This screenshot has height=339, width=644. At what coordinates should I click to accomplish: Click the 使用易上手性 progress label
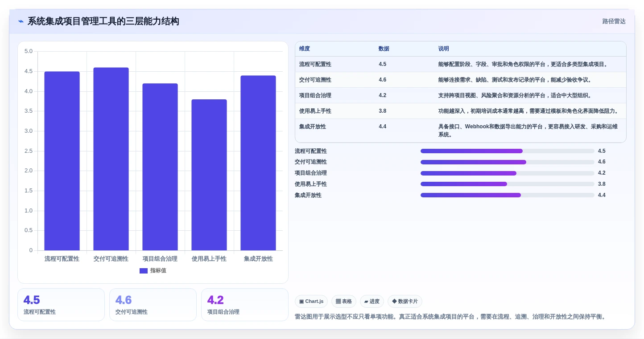tap(311, 184)
